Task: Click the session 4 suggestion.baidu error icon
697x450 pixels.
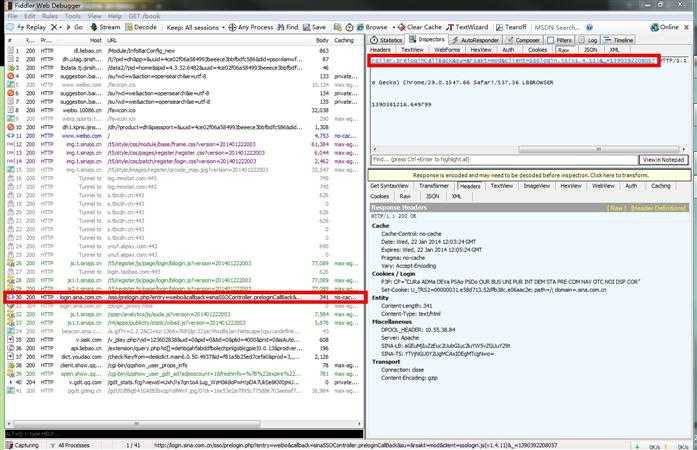Action: pyautogui.click(x=11, y=76)
